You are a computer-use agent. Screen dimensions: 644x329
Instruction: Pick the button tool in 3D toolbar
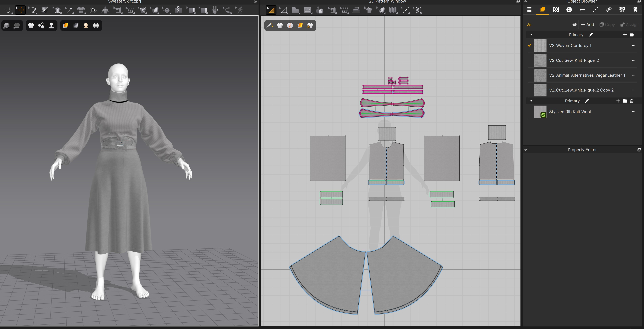167,10
